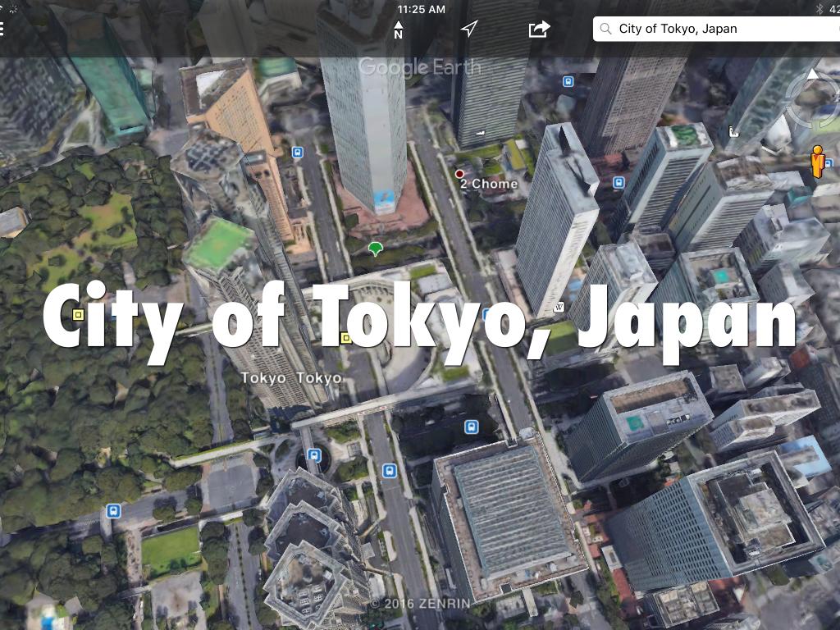Tap the Bluetooth icon in status bar
This screenshot has width=840, height=630.
[818, 9]
